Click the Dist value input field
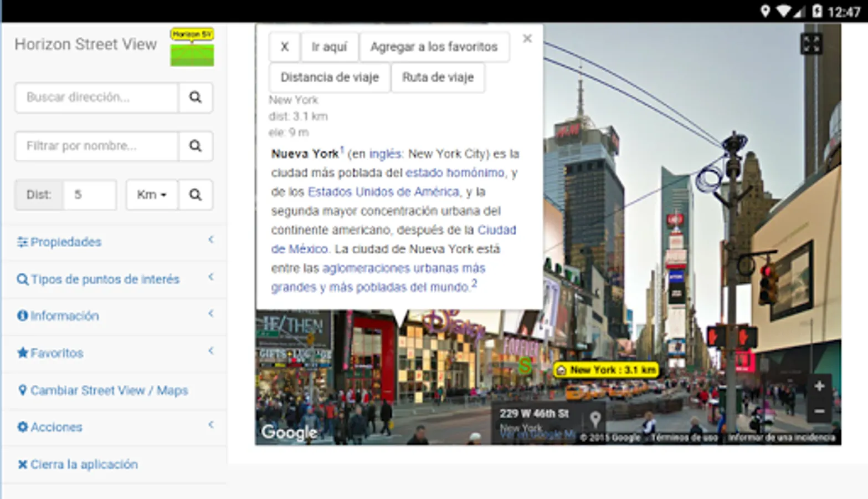 click(x=90, y=195)
